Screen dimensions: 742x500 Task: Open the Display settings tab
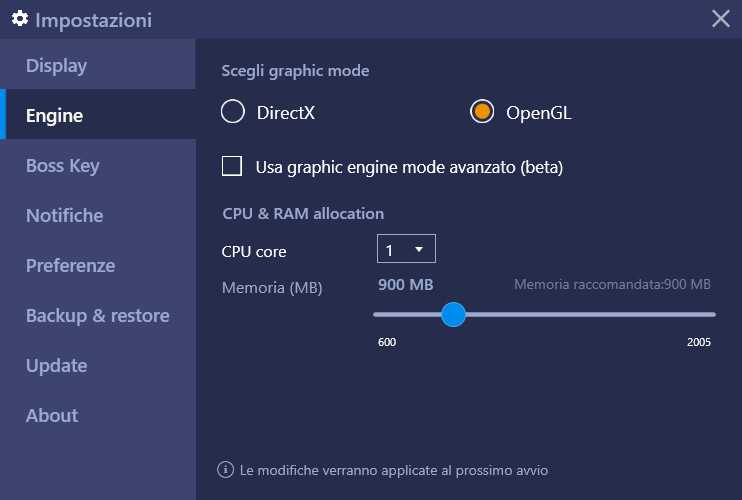[x=97, y=64]
